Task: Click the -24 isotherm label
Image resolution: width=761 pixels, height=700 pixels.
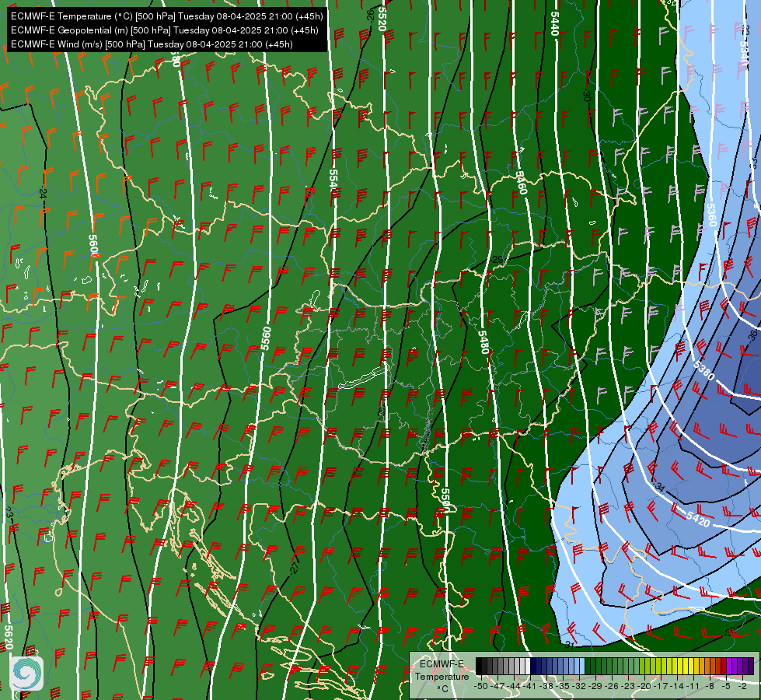Action: [x=44, y=191]
